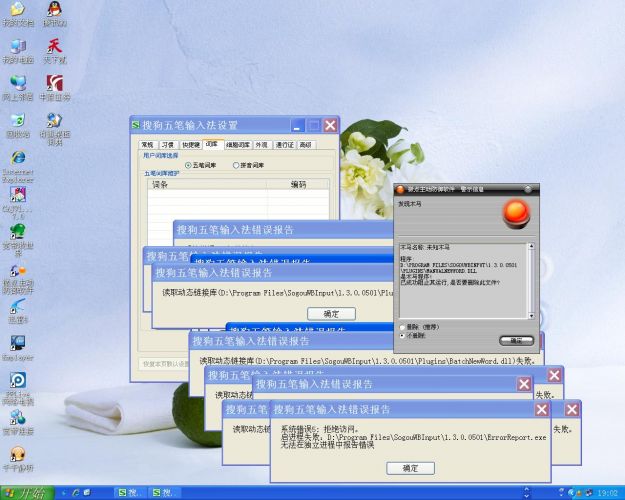Open the 通行证 tab

(x=285, y=145)
